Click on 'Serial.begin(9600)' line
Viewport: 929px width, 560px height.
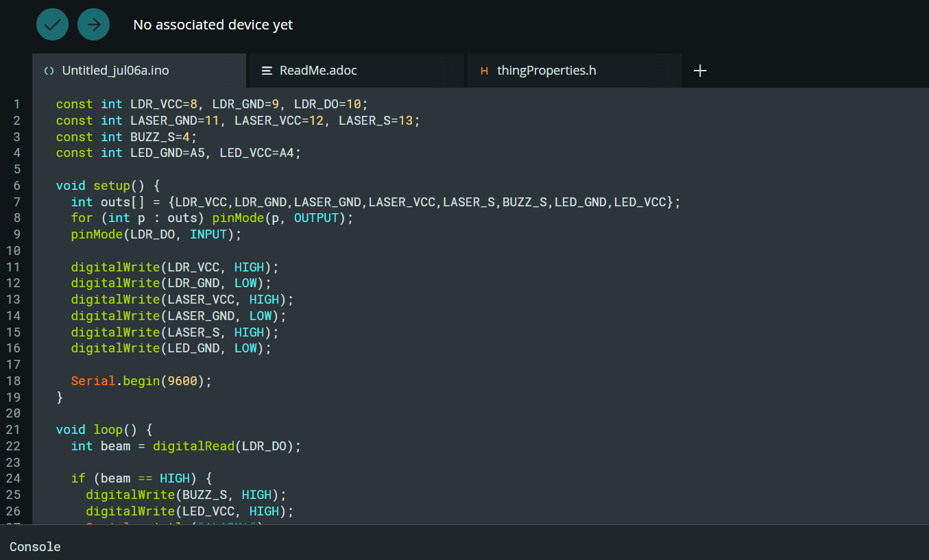142,381
